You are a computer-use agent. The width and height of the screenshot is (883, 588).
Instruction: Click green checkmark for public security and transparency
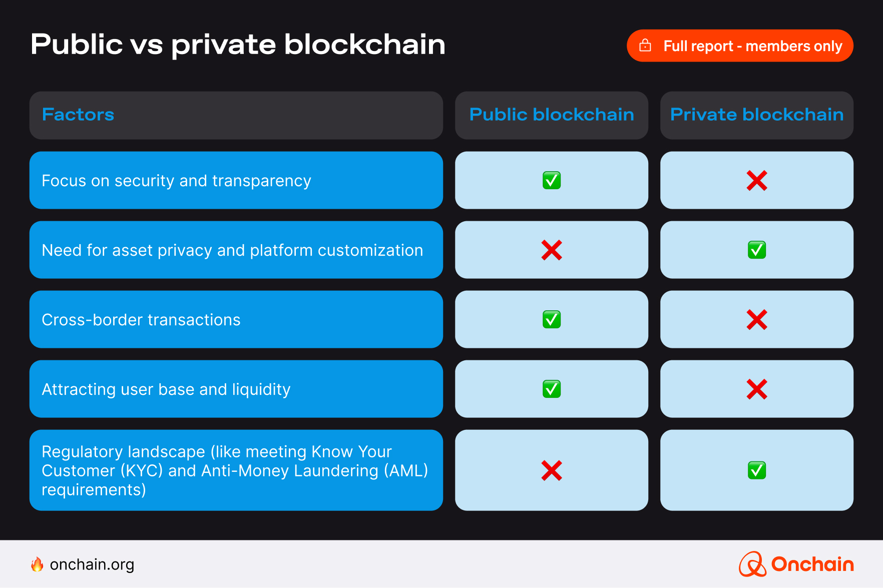point(551,180)
